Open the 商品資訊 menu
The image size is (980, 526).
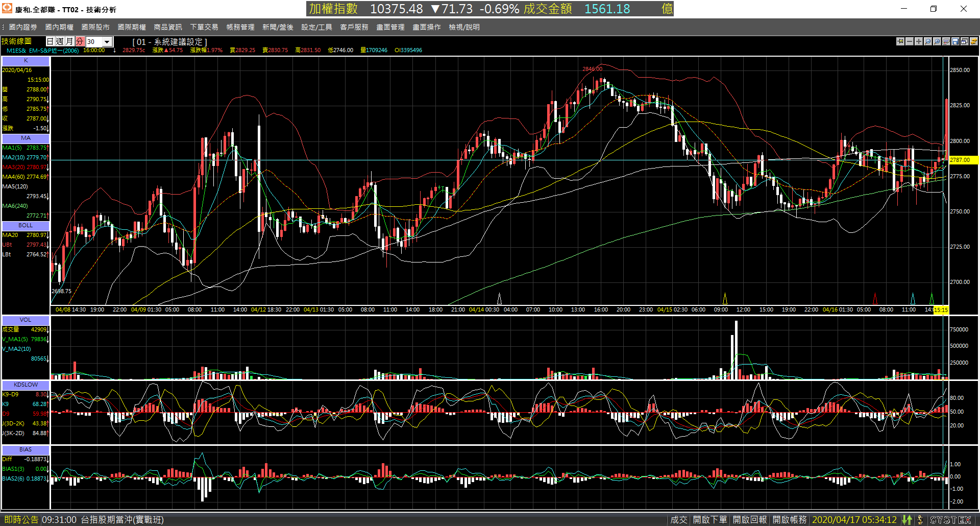point(168,27)
